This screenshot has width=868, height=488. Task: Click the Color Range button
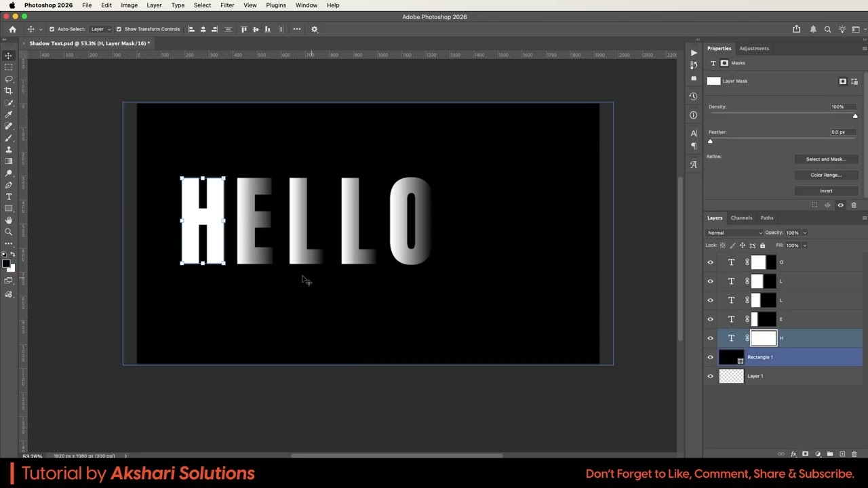click(x=825, y=175)
